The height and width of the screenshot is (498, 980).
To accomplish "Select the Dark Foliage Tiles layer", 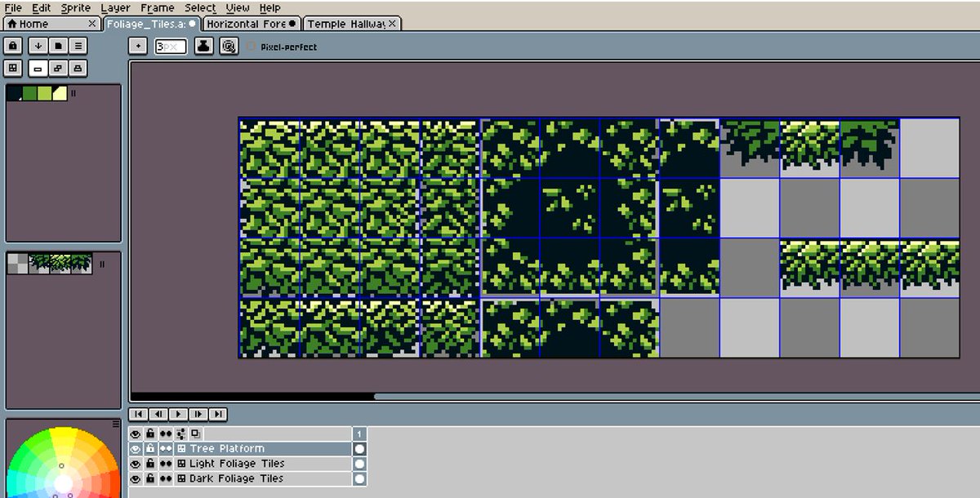I will (263, 478).
